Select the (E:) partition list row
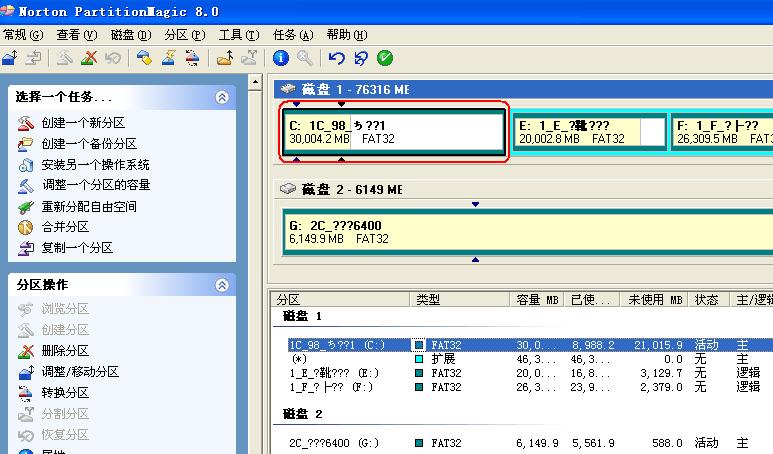Viewport: 773px width, 454px height. pos(530,373)
